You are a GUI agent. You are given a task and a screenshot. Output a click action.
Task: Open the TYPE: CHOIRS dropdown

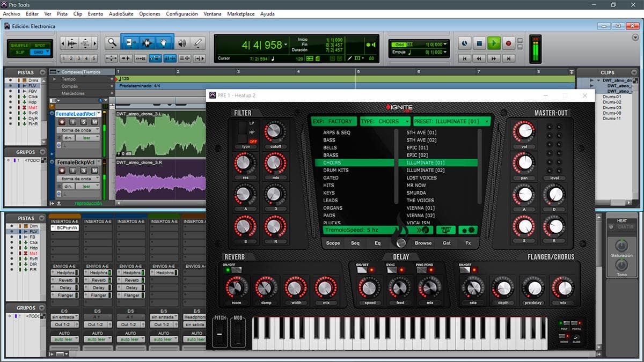pyautogui.click(x=385, y=121)
